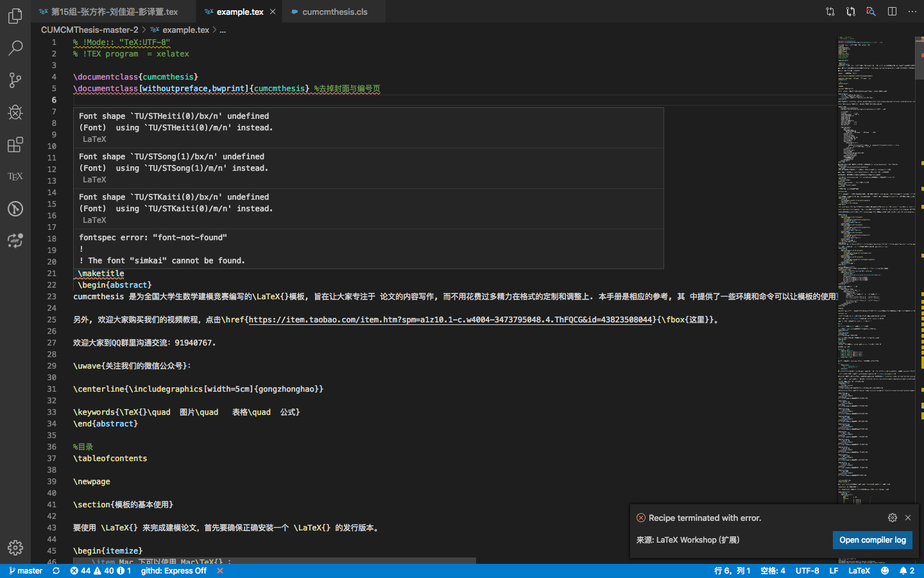
Task: Open compiler log from the notification
Action: [x=873, y=540]
